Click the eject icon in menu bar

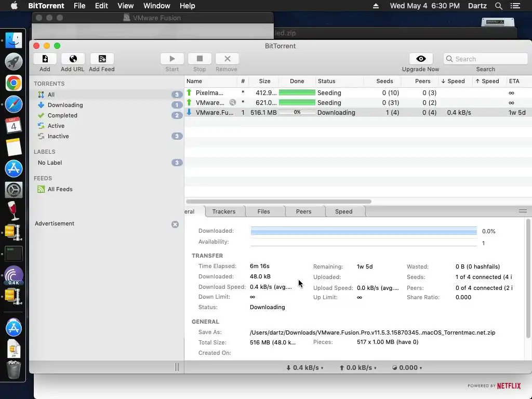[x=376, y=6]
